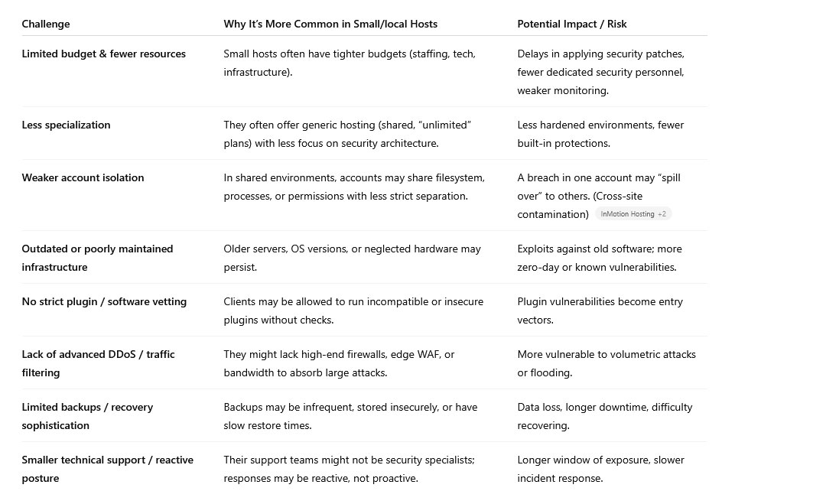Click the Less specialization row label

pos(66,125)
